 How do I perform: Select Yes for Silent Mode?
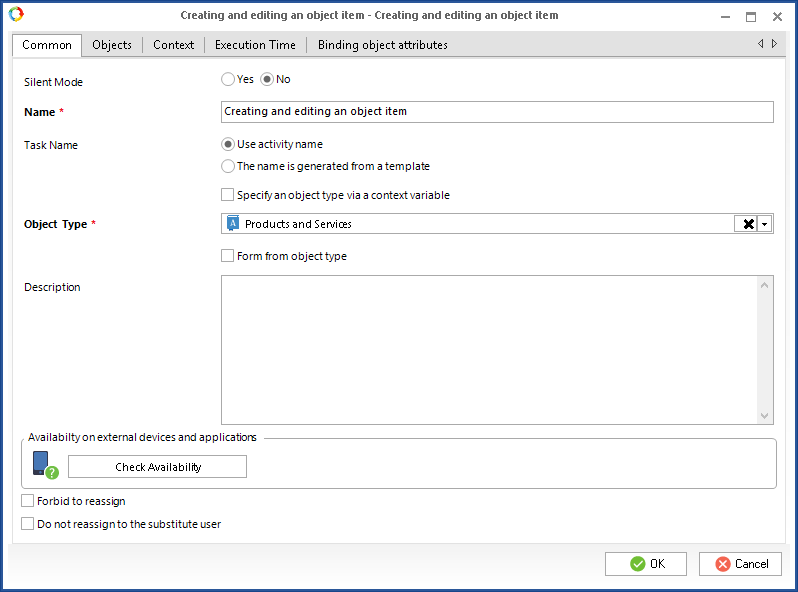point(228,79)
